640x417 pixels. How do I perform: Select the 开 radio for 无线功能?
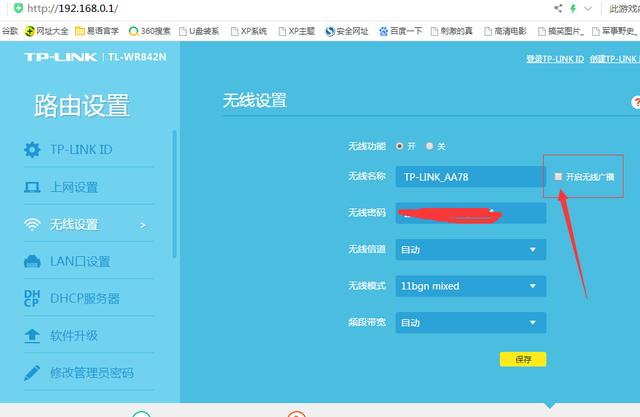(x=400, y=146)
